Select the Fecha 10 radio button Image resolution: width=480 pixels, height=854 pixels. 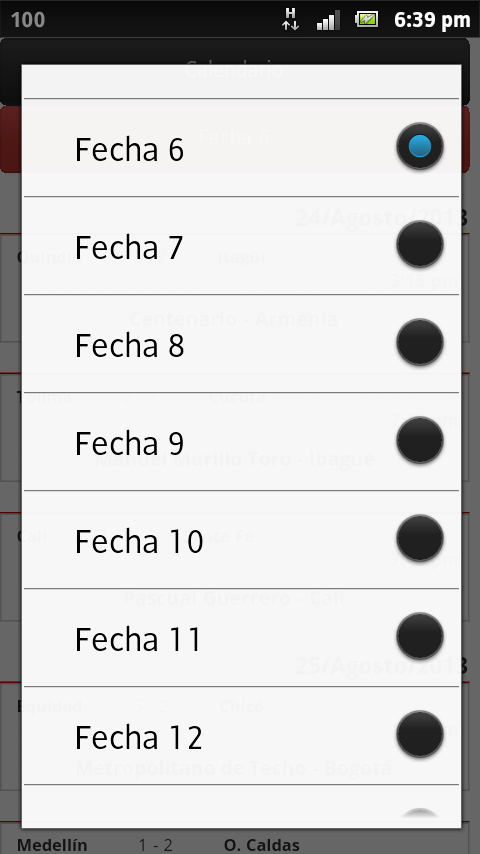tap(420, 539)
